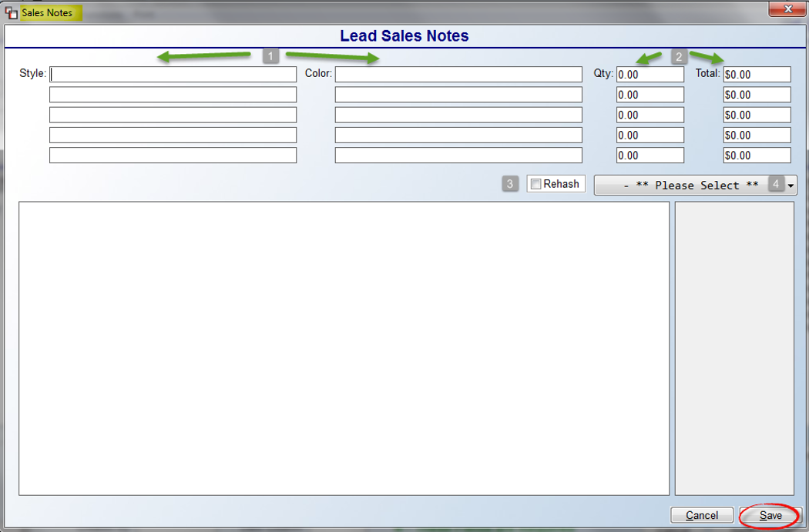Click the dropdown arrow beside Please Select
The height and width of the screenshot is (532, 809).
click(791, 186)
